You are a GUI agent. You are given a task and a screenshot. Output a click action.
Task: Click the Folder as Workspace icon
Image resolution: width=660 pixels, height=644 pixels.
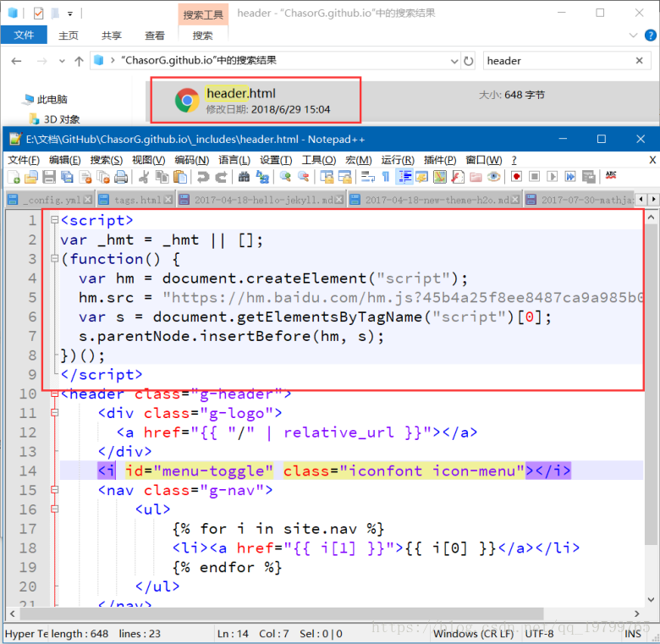476,177
